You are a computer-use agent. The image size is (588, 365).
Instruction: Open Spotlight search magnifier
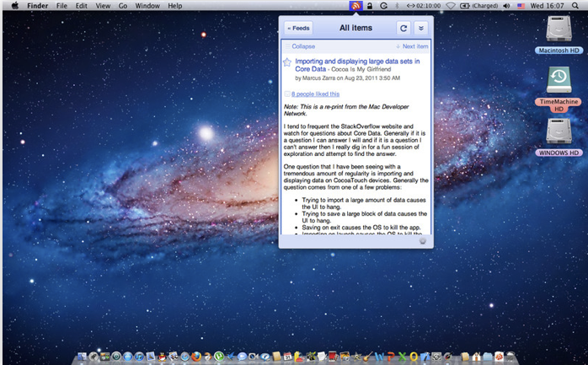point(575,6)
